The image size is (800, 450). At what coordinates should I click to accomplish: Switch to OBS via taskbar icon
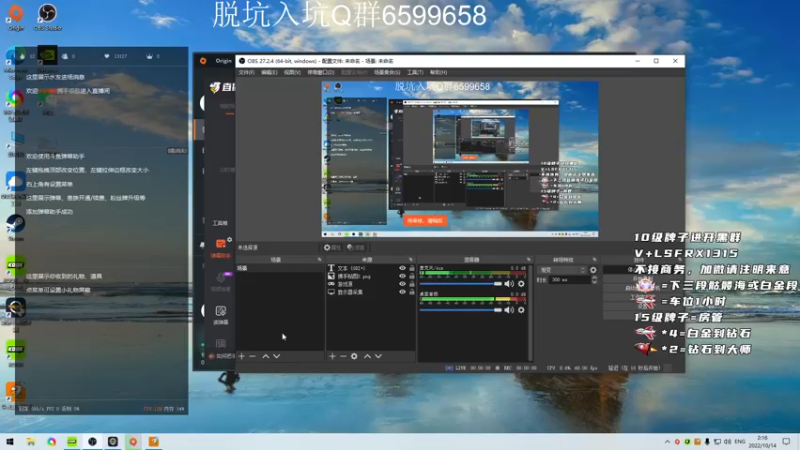92,441
